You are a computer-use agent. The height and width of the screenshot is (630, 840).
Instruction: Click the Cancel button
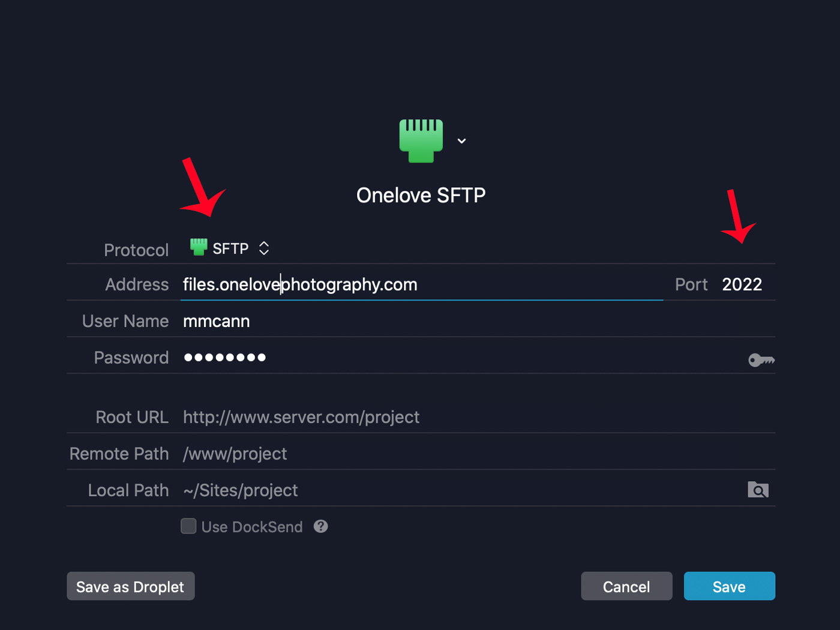coord(626,586)
